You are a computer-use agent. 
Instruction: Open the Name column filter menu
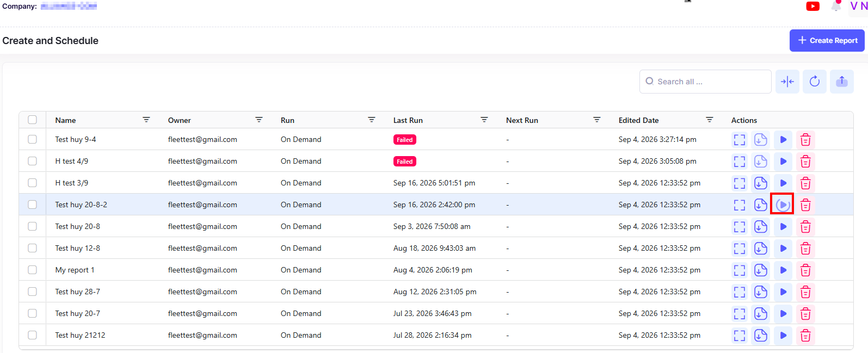[146, 120]
